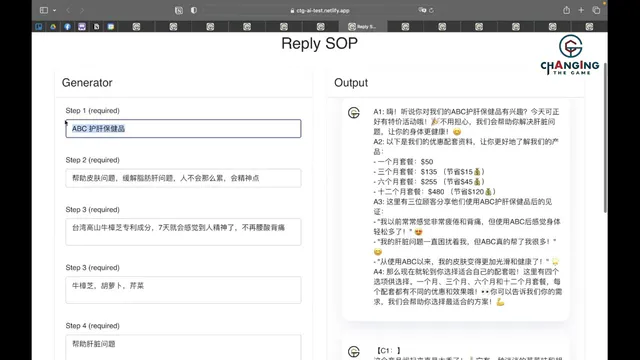Click the Changing The Game logo
Viewport: 640px width, 360px height.
570,55
